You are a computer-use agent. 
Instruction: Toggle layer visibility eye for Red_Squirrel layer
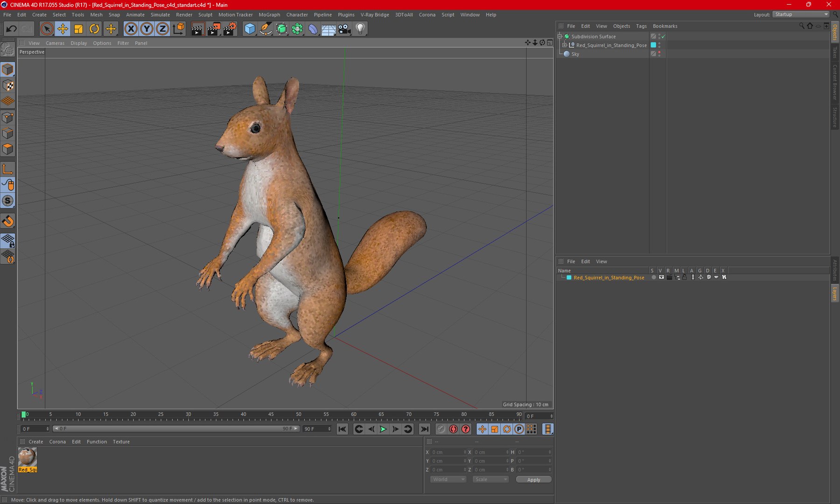coord(661,277)
